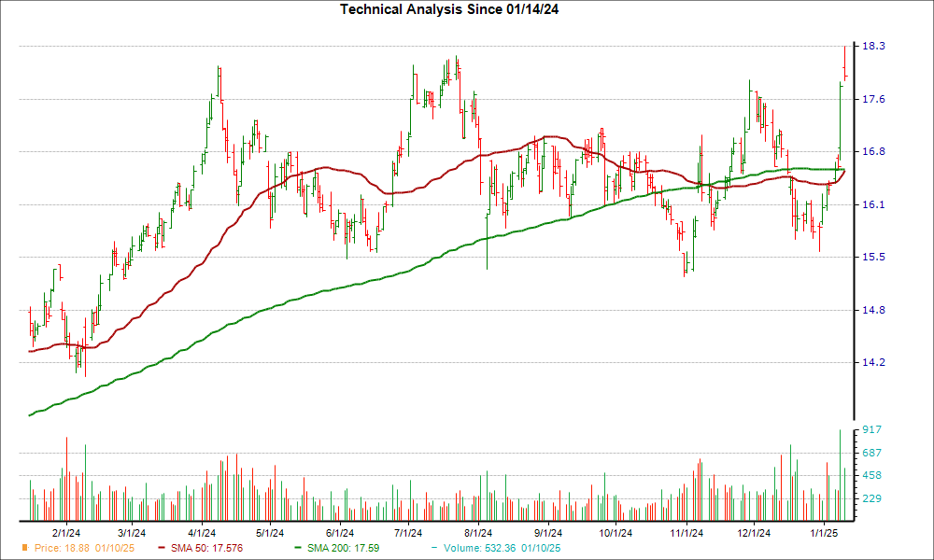Screen dimensions: 934x560
Task: Click the 7/1/24 date label
Action: click(x=409, y=533)
